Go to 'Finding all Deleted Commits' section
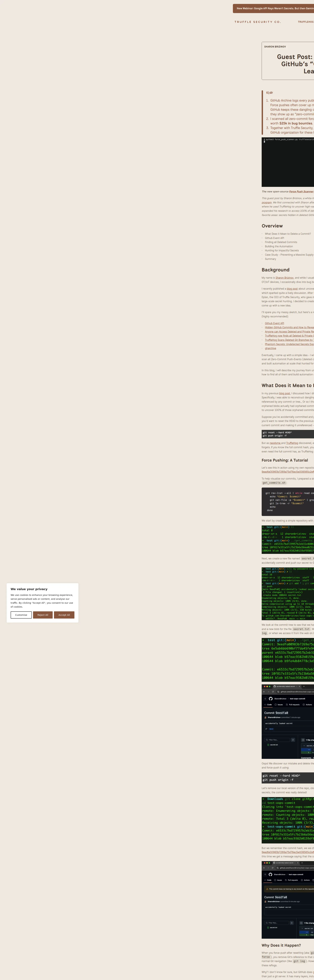 pyautogui.click(x=281, y=242)
